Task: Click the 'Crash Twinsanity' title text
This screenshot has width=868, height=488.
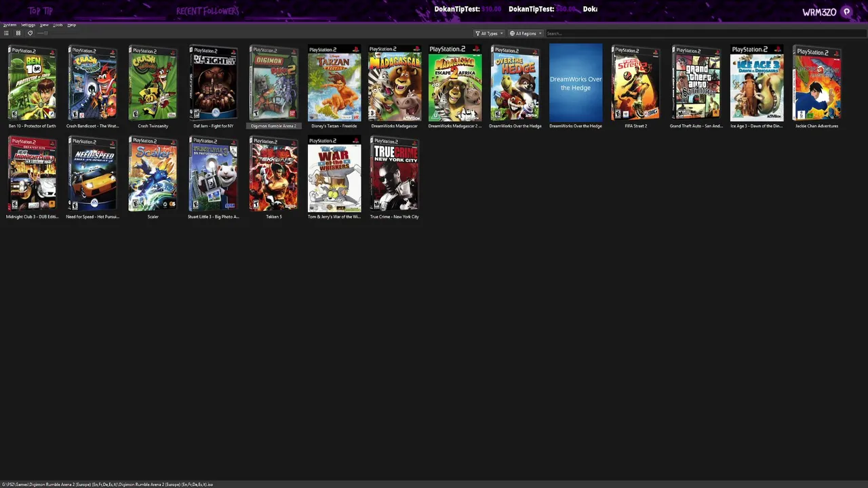Action: pos(153,126)
